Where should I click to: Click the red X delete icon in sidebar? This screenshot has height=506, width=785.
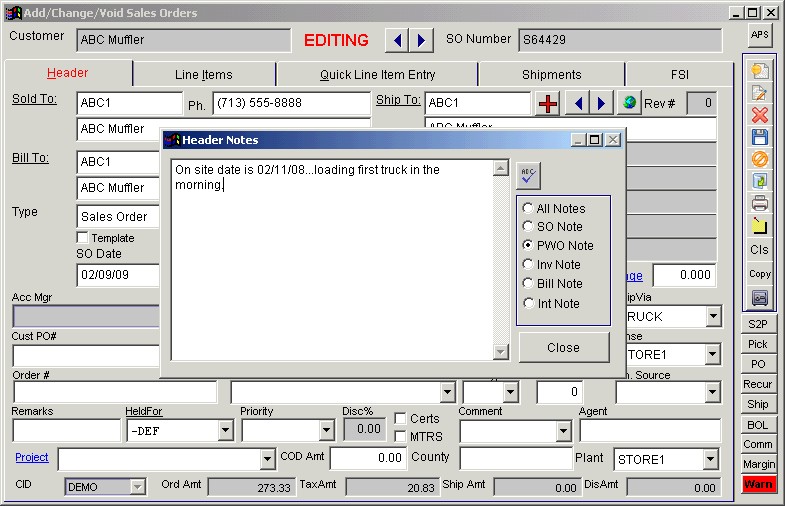click(x=760, y=115)
